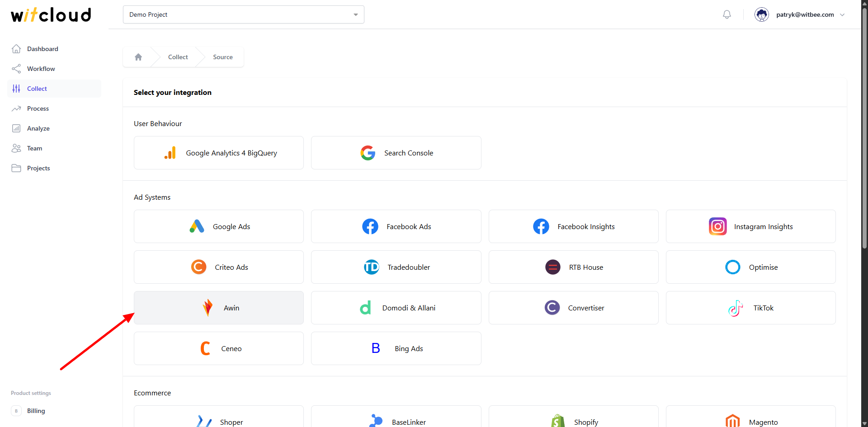
Task: Click the page vertical scrollbar
Action: (864, 129)
